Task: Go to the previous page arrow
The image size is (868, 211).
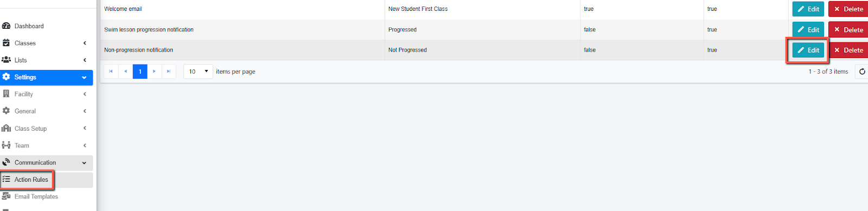Action: coord(125,72)
